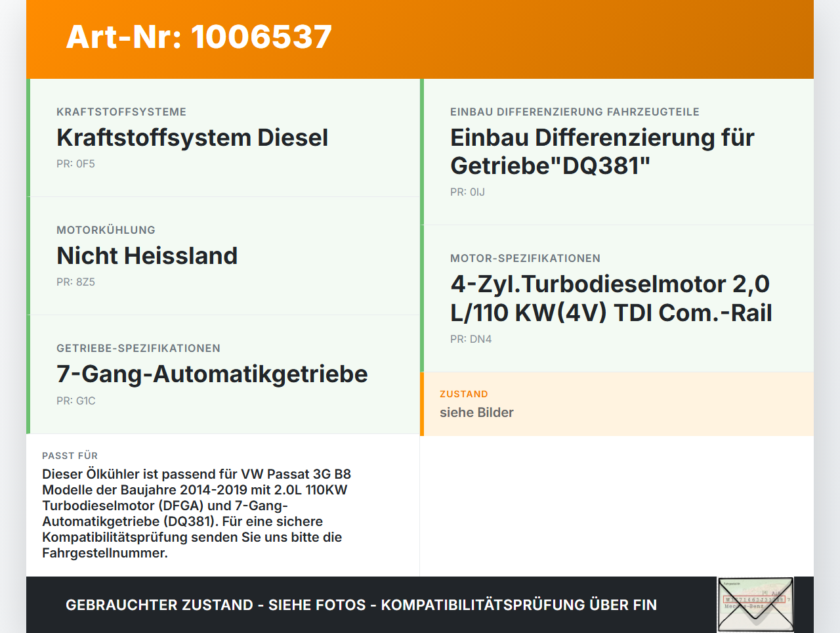Viewport: 840px width, 633px height.
Task: Click the orange 'ZUSTAND' label
Action: point(464,394)
